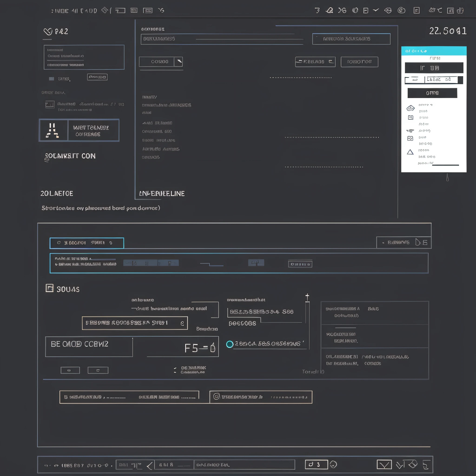Image resolution: width=476 pixels, height=476 pixels.
Task: Click the 'EBBAQS' button
Action: pyautogui.click(x=315, y=62)
